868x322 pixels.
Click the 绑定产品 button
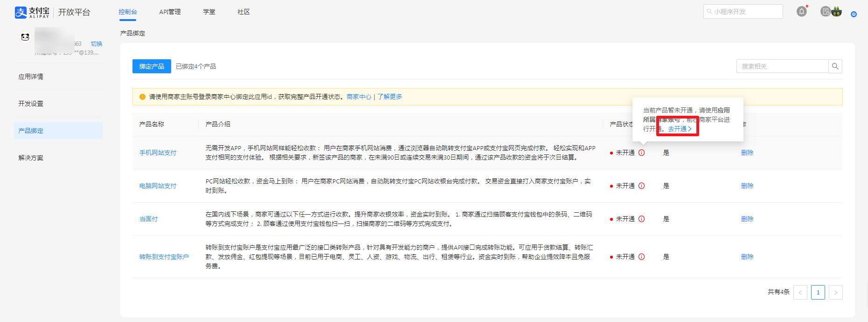pyautogui.click(x=152, y=66)
